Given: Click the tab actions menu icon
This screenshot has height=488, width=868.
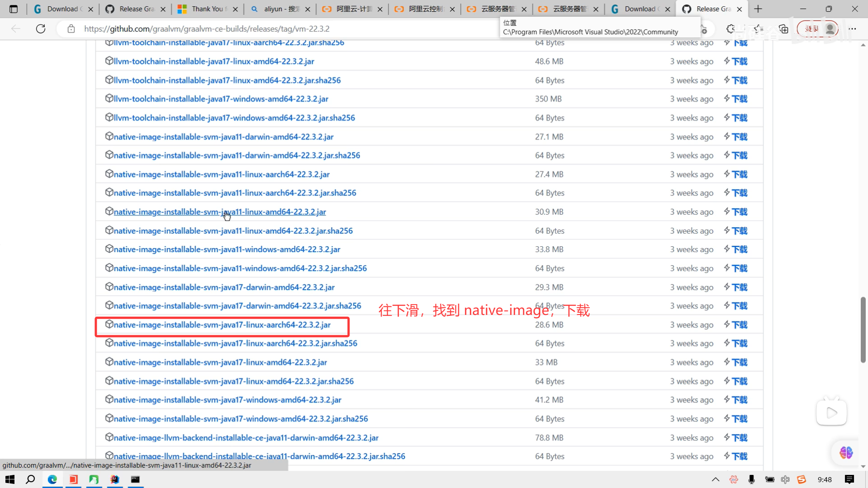Looking at the screenshot, I should pyautogui.click(x=14, y=9).
